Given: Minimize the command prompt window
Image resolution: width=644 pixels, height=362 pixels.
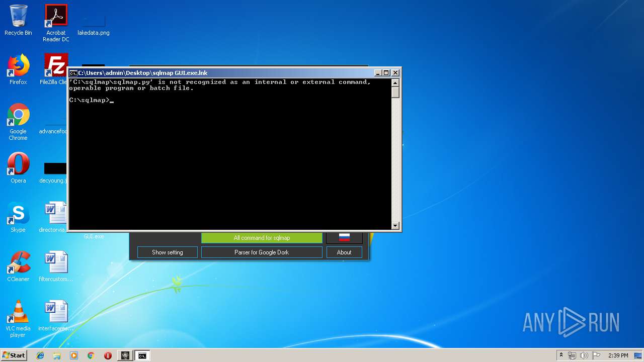Looking at the screenshot, I should [x=378, y=73].
